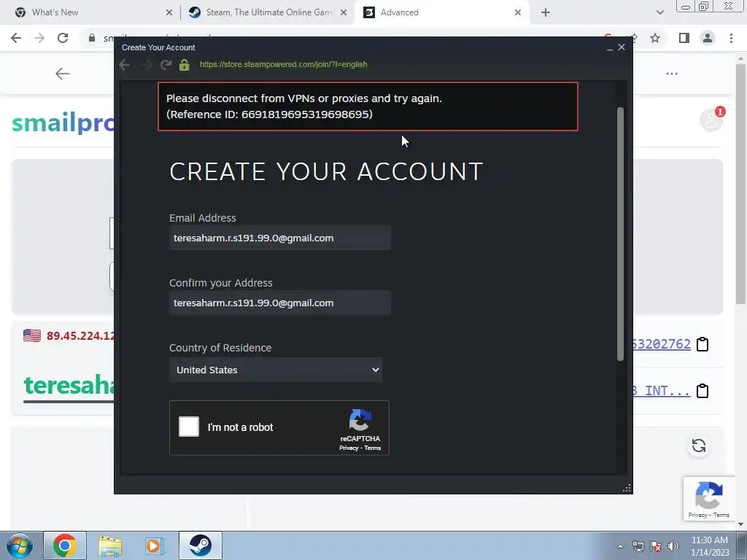Click the US flag icon on smailpro

32,335
